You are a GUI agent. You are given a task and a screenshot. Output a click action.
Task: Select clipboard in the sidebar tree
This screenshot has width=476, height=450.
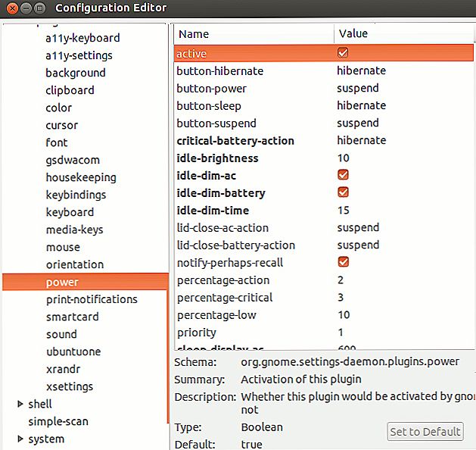pyautogui.click(x=70, y=90)
